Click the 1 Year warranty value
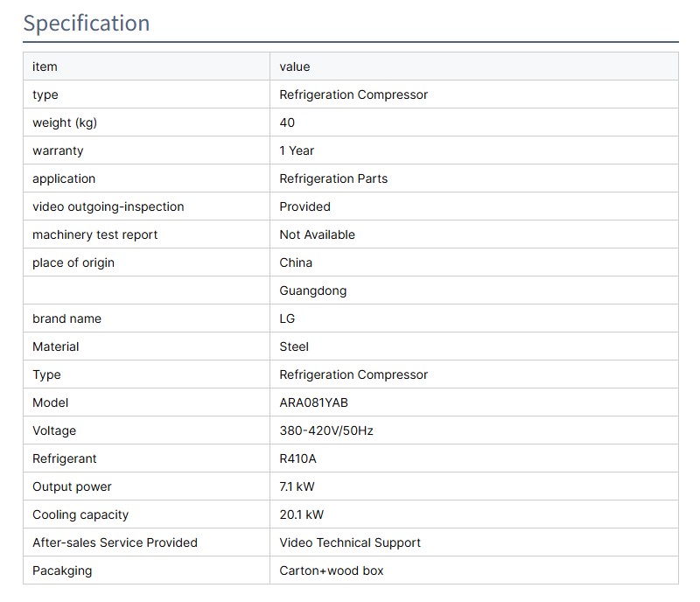This screenshot has width=700, height=602. (x=297, y=150)
